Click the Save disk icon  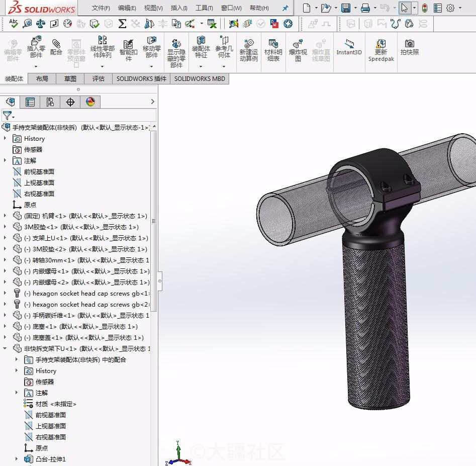(x=345, y=8)
